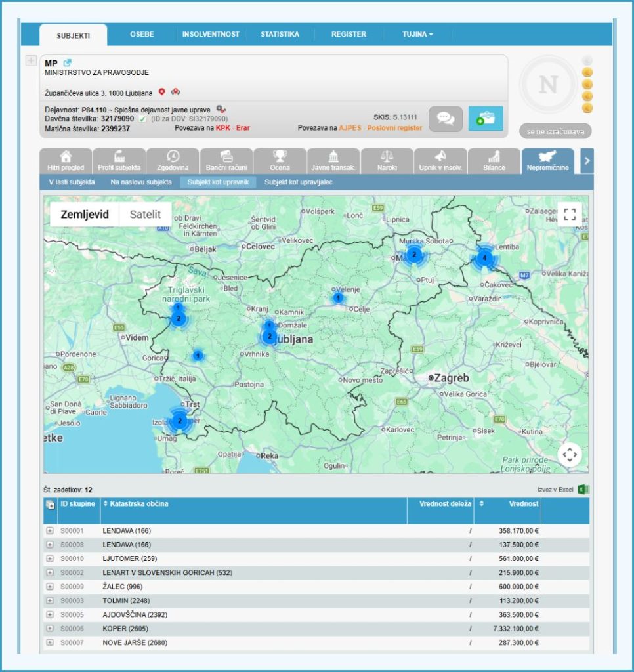
Task: Switch map to Satelit view
Action: [x=145, y=215]
